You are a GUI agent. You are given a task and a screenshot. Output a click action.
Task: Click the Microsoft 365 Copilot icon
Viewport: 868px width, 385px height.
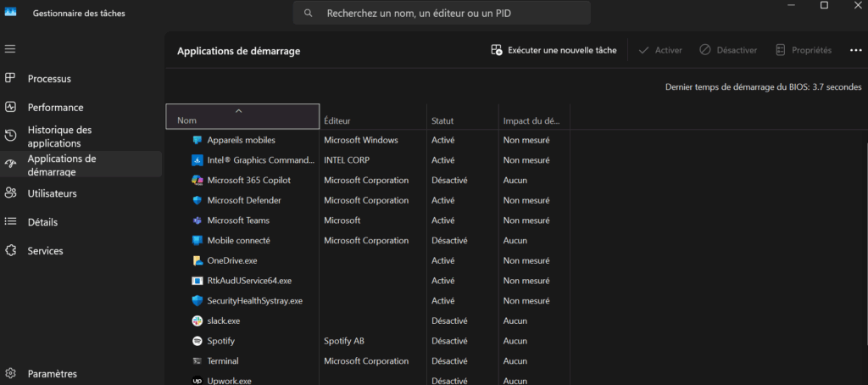click(197, 180)
